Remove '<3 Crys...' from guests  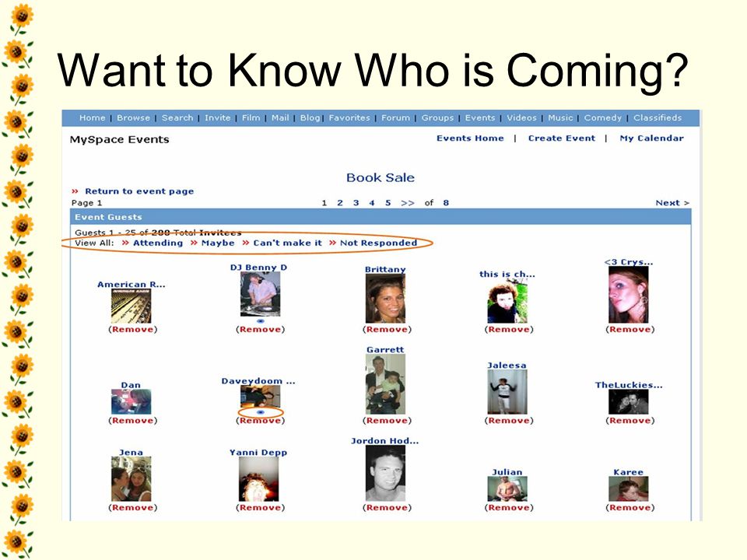[x=630, y=330]
